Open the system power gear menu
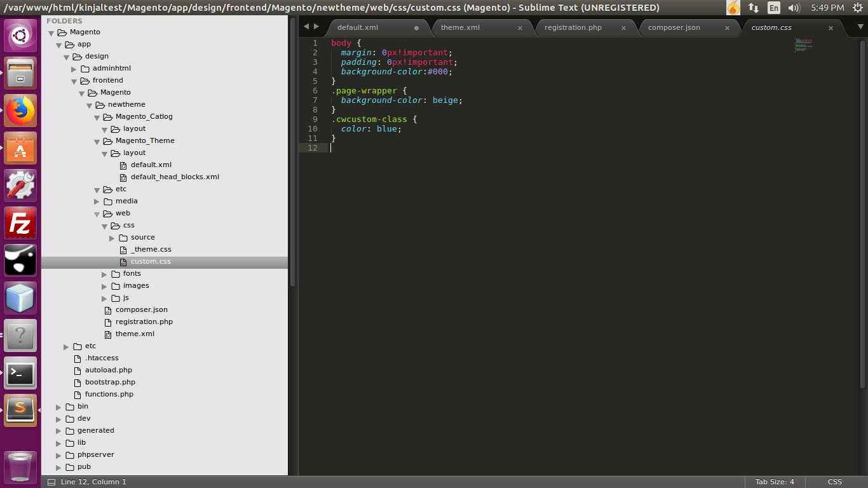Screen dimensions: 868x488 click(x=857, y=8)
